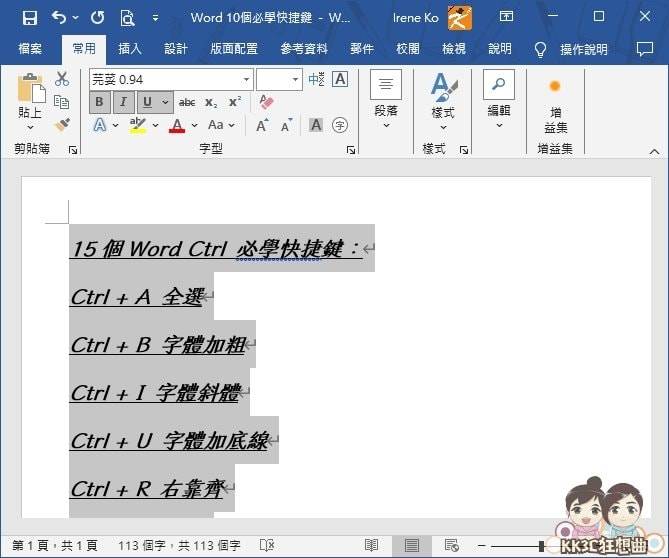Image resolution: width=669 pixels, height=558 pixels.
Task: Apply the red font color
Action: tap(177, 125)
